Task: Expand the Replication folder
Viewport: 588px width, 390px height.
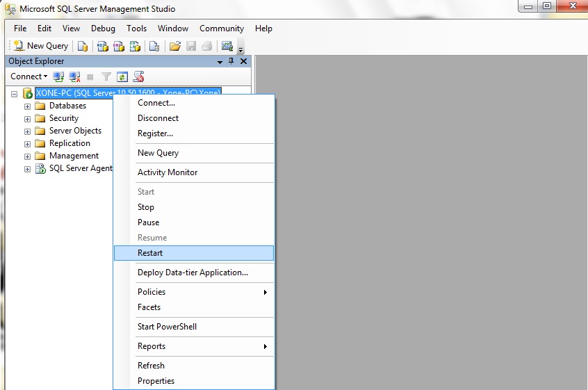Action: click(27, 144)
